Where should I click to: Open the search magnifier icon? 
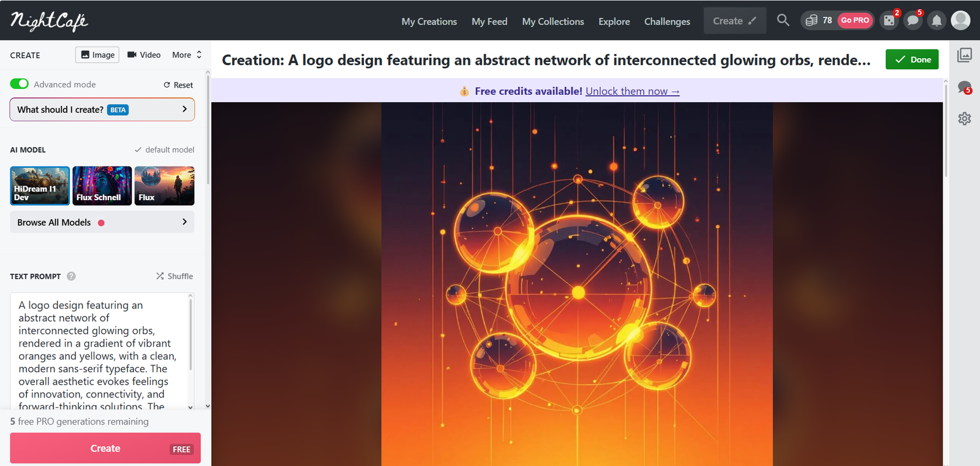click(x=783, y=20)
